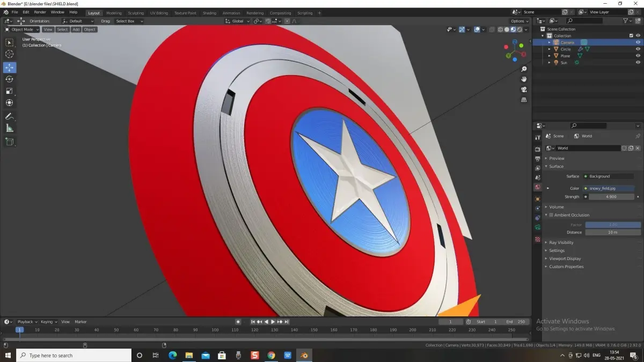Viewport: 644px width, 362px height.
Task: Open the View Layer properties tab
Action: click(x=538, y=168)
